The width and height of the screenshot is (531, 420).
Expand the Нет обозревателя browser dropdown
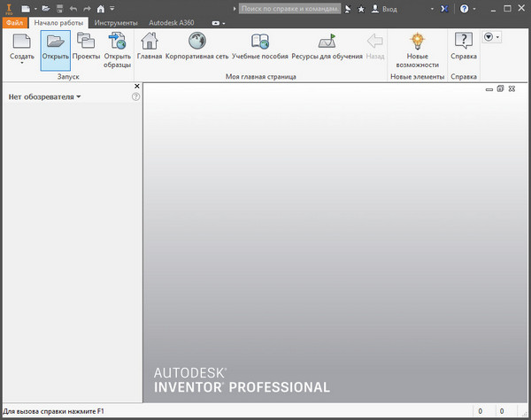(78, 96)
